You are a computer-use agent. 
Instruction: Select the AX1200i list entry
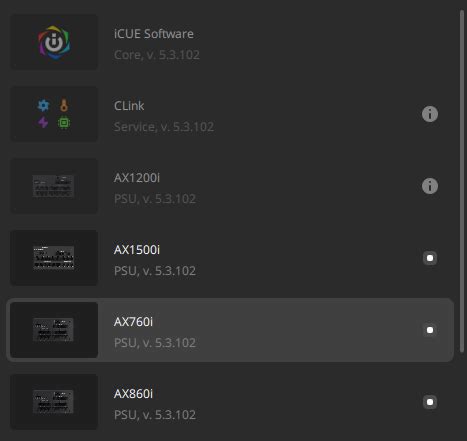click(x=230, y=186)
